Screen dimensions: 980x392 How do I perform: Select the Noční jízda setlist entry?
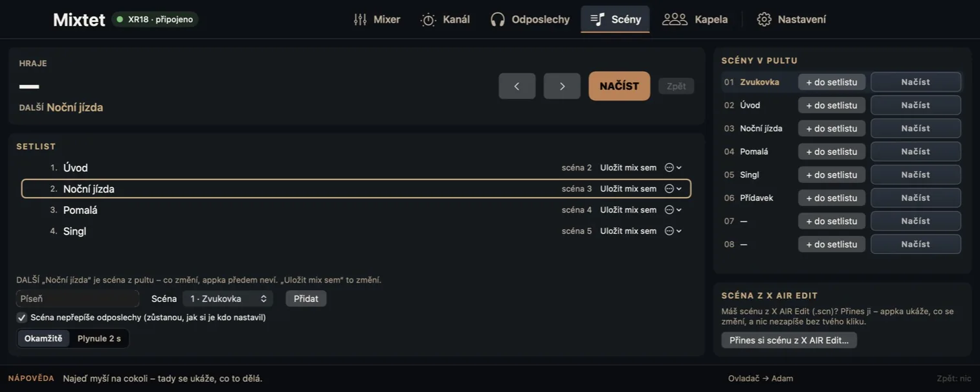(x=356, y=189)
